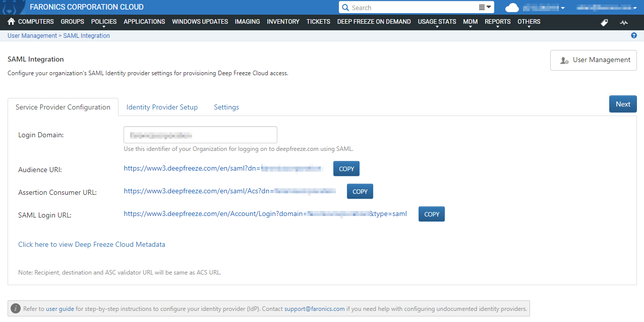This screenshot has width=644, height=322.
Task: Click the Audience URI label
Action: 40,170
